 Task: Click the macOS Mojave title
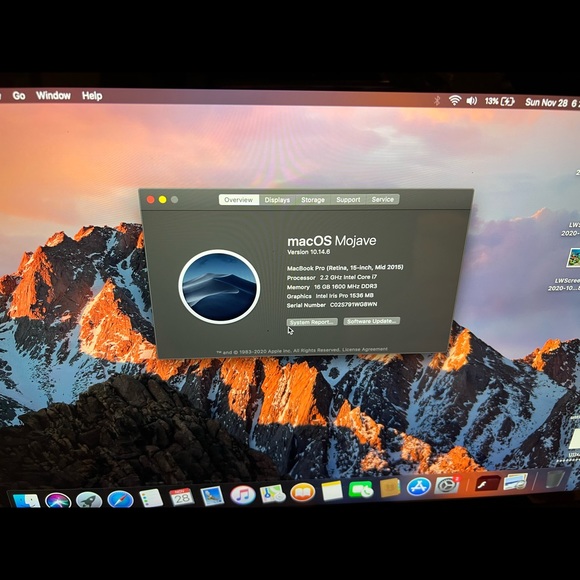(332, 241)
